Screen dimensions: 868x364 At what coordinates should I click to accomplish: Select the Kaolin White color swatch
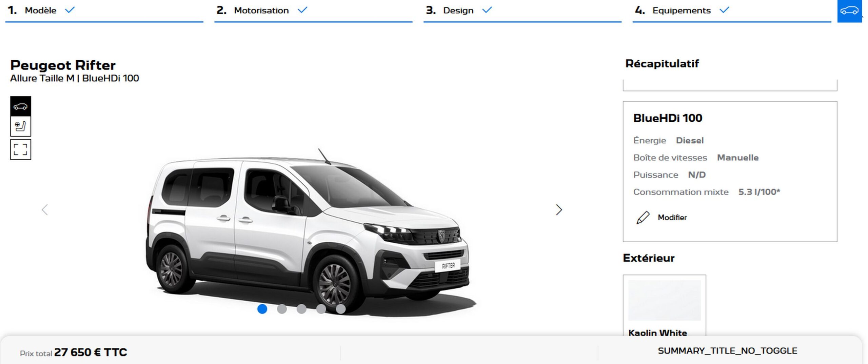coord(664,300)
